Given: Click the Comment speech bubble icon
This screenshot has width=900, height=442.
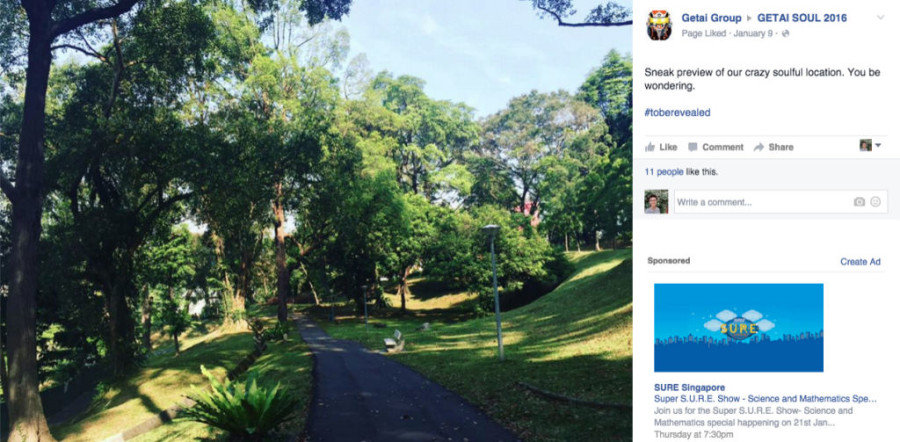Looking at the screenshot, I should click(693, 147).
